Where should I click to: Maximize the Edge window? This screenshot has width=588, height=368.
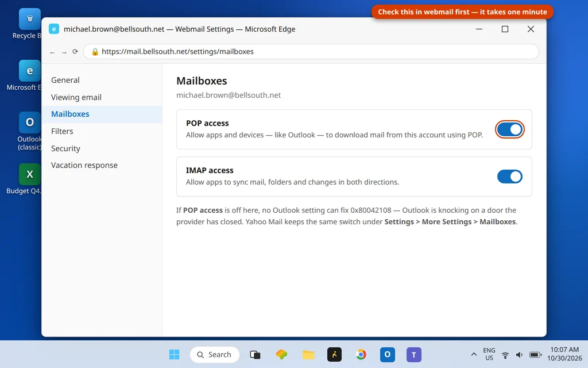505,29
